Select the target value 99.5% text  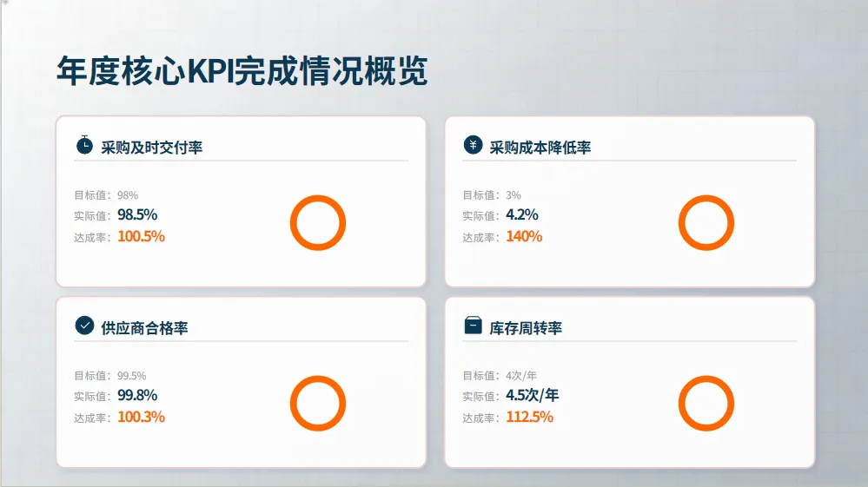point(132,376)
